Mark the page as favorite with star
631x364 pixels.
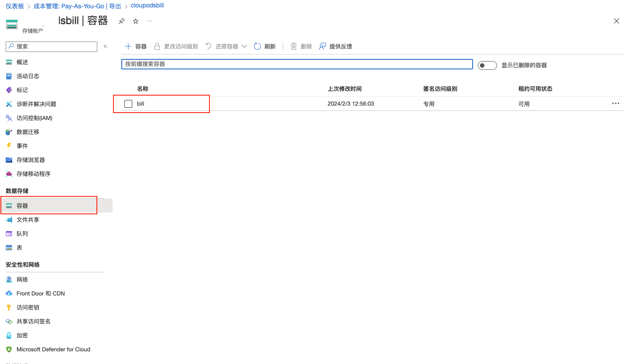[x=136, y=21]
